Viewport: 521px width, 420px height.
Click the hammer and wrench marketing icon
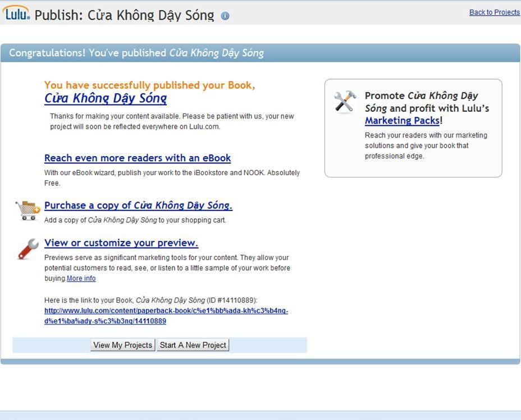click(x=345, y=101)
